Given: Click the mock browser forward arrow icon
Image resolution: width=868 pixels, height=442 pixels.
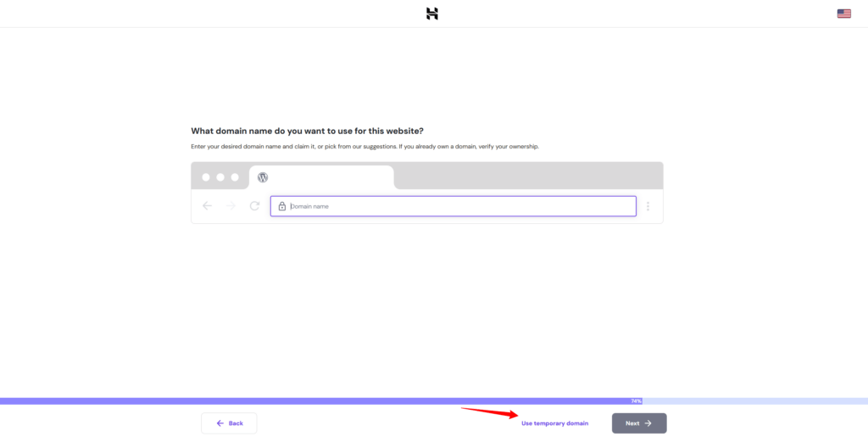Looking at the screenshot, I should pos(231,206).
